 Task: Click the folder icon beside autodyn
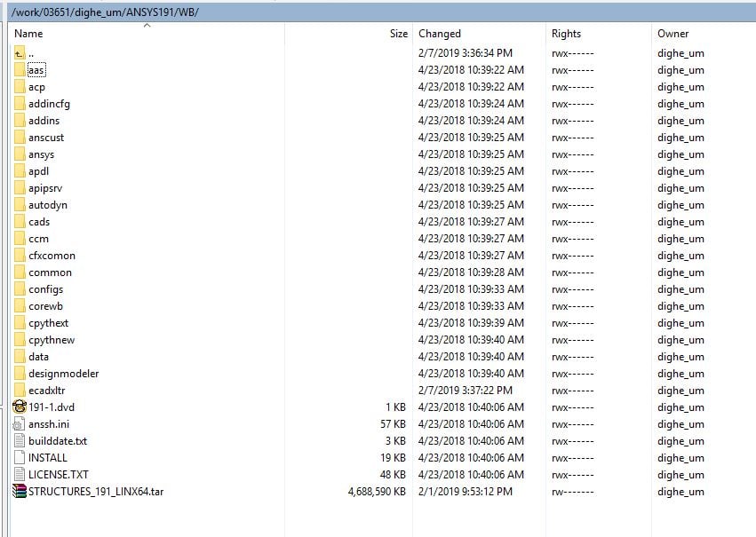point(20,205)
